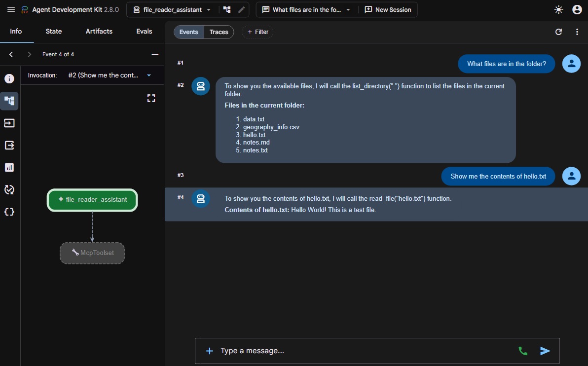Click the agent graph structure icon in the top bar
The image size is (588, 366).
(227, 10)
